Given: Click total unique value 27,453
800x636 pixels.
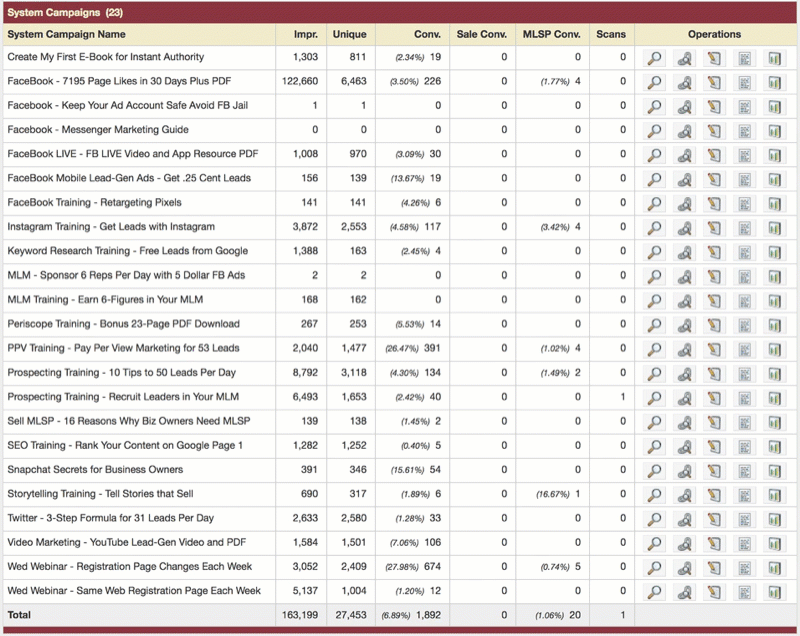Looking at the screenshot, I should coord(351,615).
